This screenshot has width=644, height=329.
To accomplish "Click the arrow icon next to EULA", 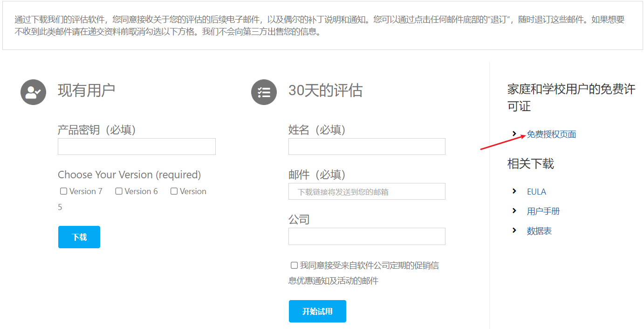I will coord(514,191).
